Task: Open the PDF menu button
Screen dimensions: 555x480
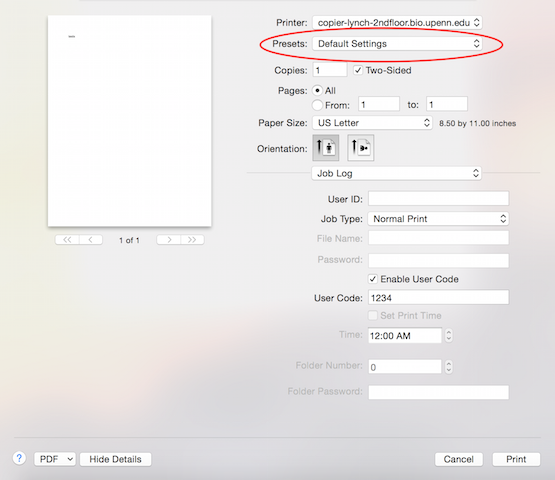Action: pos(55,459)
